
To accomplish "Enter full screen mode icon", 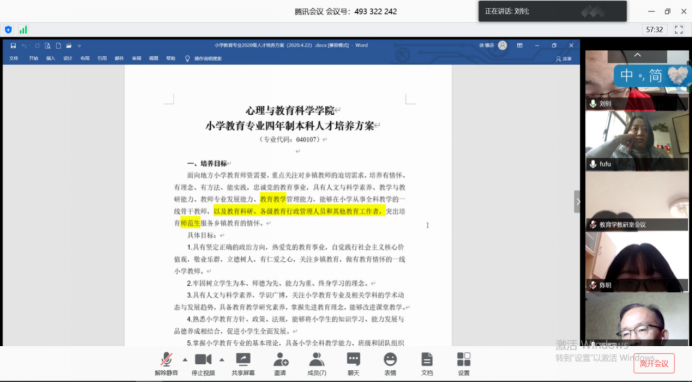I will coord(679,30).
